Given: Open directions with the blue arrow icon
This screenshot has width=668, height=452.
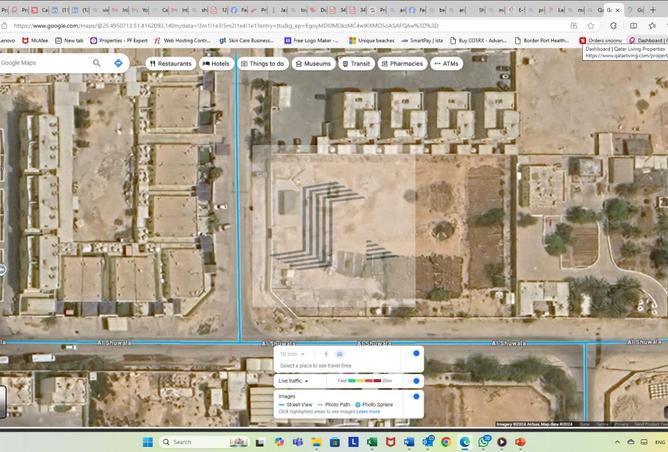Looking at the screenshot, I should tap(118, 63).
